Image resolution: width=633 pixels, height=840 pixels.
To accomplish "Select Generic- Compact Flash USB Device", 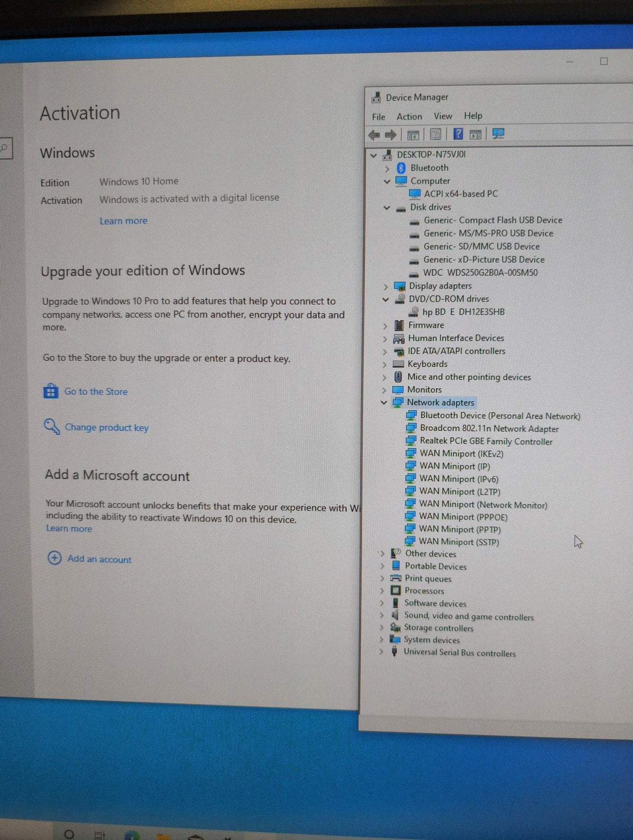I will (x=493, y=220).
